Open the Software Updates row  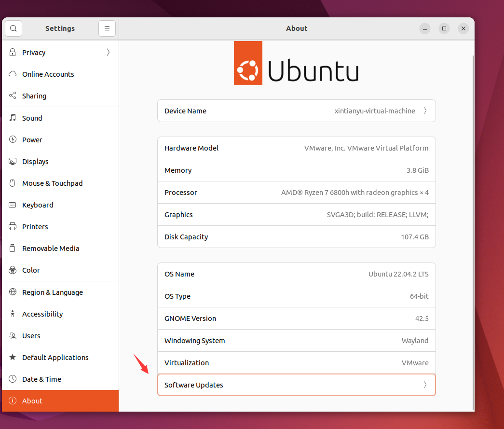click(296, 385)
